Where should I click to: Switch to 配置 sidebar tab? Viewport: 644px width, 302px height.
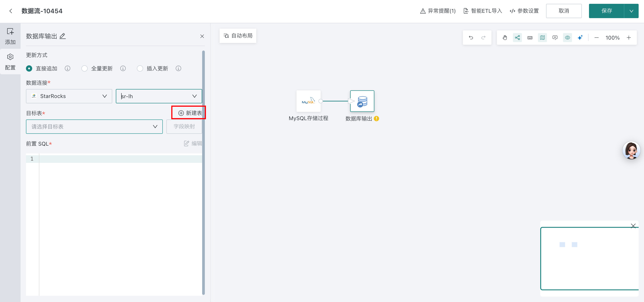click(10, 62)
